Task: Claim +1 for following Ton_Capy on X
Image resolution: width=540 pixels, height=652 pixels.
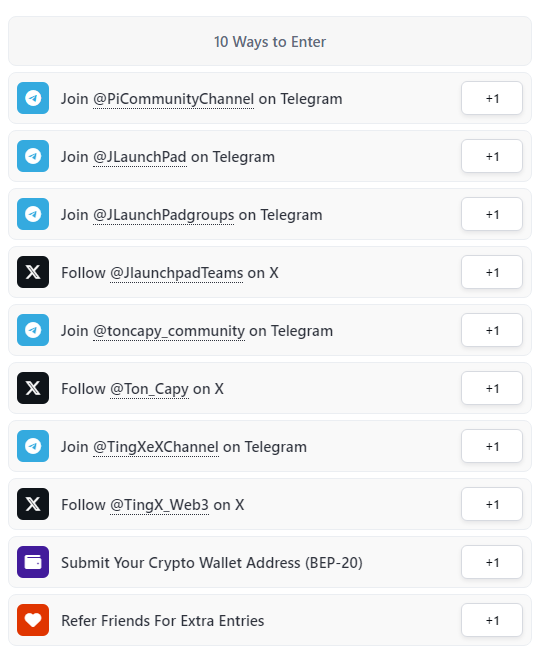Action: tap(492, 388)
